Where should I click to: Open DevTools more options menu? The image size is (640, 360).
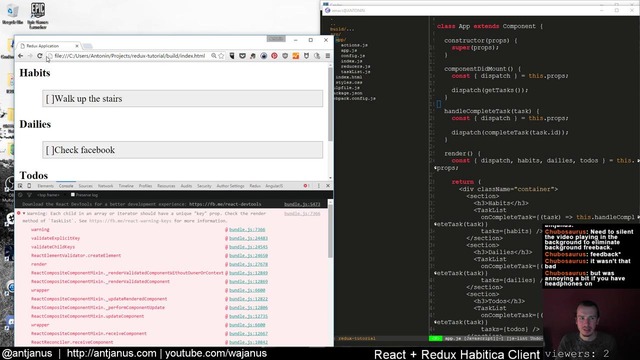(x=319, y=186)
